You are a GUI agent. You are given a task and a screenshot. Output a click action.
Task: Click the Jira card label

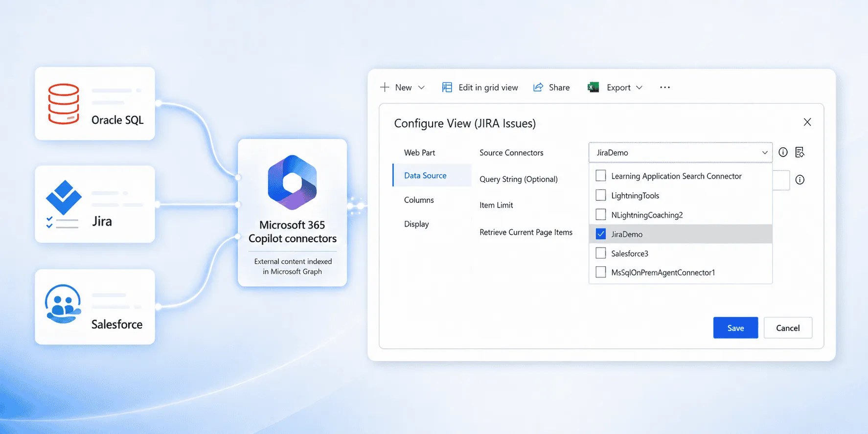coord(102,221)
